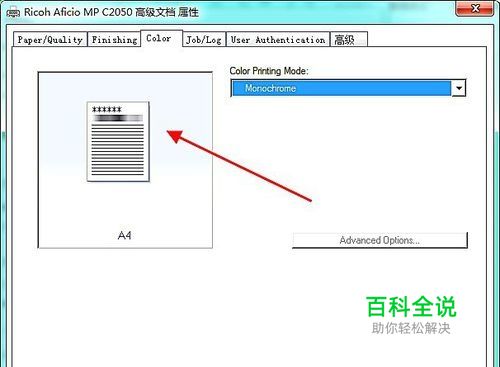The width and height of the screenshot is (500, 367).
Task: Click the A4 paper size label
Action: (x=125, y=235)
